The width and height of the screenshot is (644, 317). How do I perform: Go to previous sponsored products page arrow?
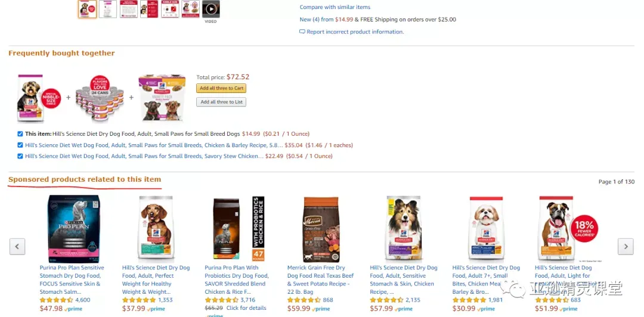coord(17,246)
